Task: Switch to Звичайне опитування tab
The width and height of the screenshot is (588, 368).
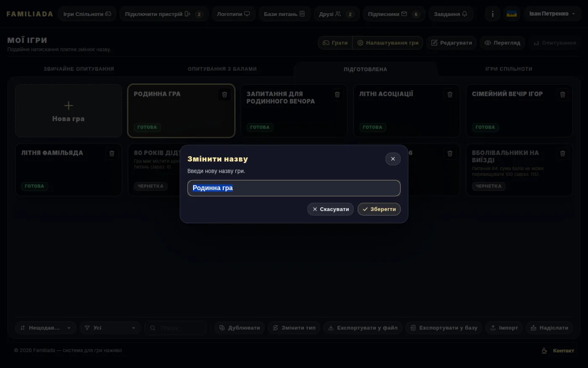Action: (x=79, y=69)
